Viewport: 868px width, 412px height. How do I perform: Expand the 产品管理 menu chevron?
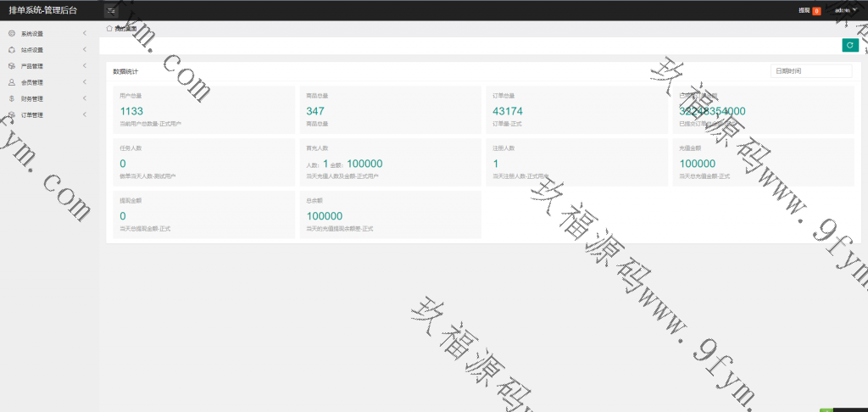(x=85, y=66)
